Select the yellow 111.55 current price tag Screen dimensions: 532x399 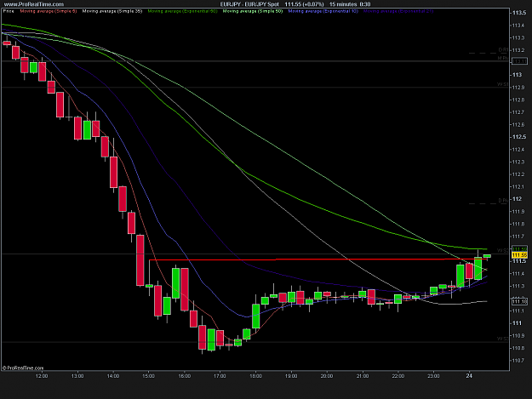(519, 255)
